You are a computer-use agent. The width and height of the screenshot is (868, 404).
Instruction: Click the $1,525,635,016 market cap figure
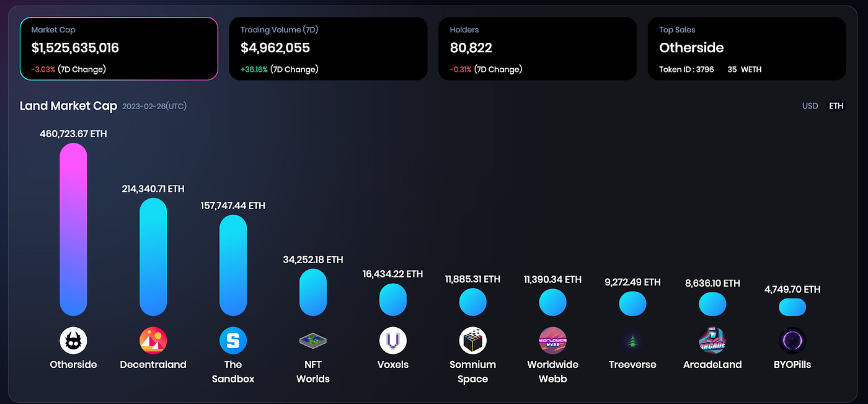[75, 48]
